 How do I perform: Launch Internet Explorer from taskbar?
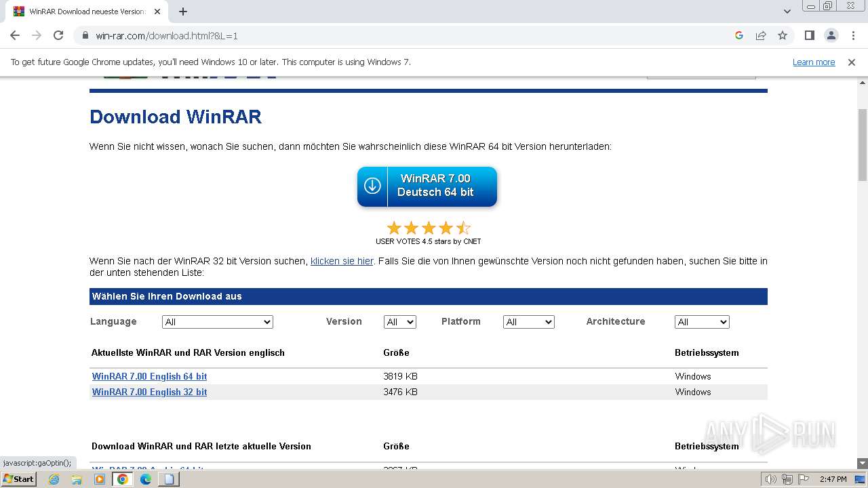pos(54,479)
